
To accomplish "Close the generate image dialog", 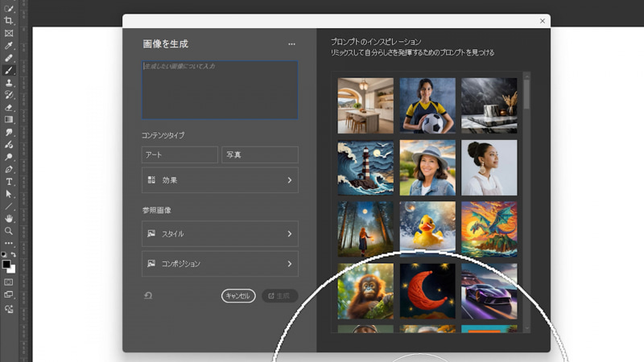I will point(542,21).
